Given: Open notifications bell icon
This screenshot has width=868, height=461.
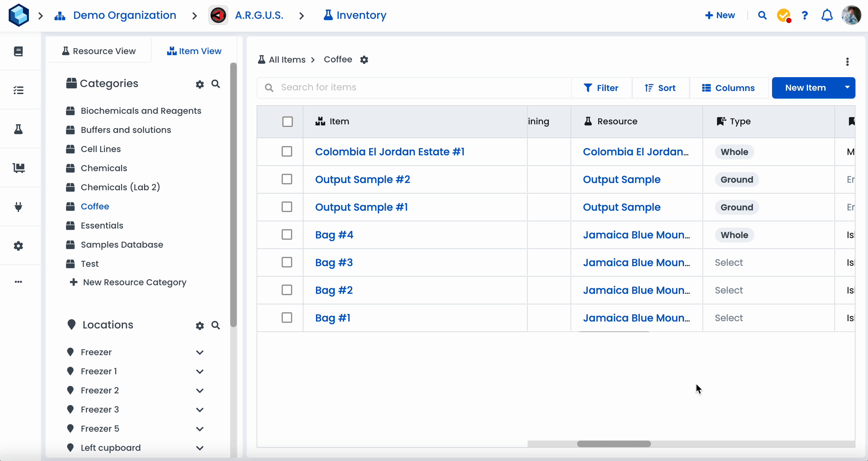Looking at the screenshot, I should (x=827, y=15).
